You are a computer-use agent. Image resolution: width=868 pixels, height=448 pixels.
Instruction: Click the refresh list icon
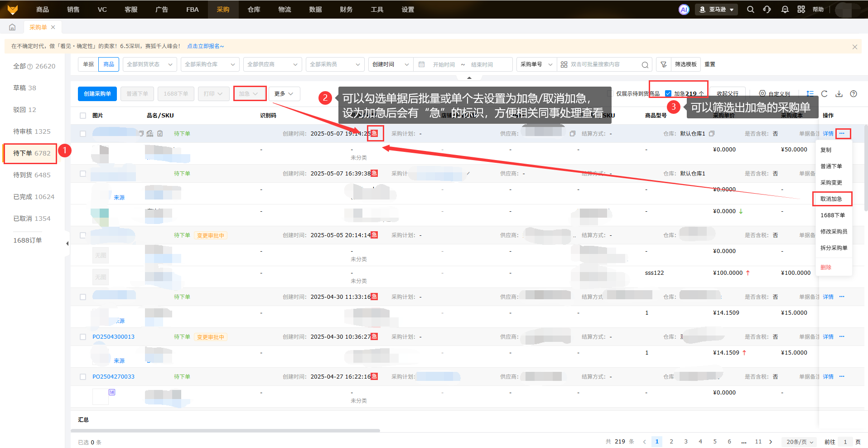[x=824, y=94]
